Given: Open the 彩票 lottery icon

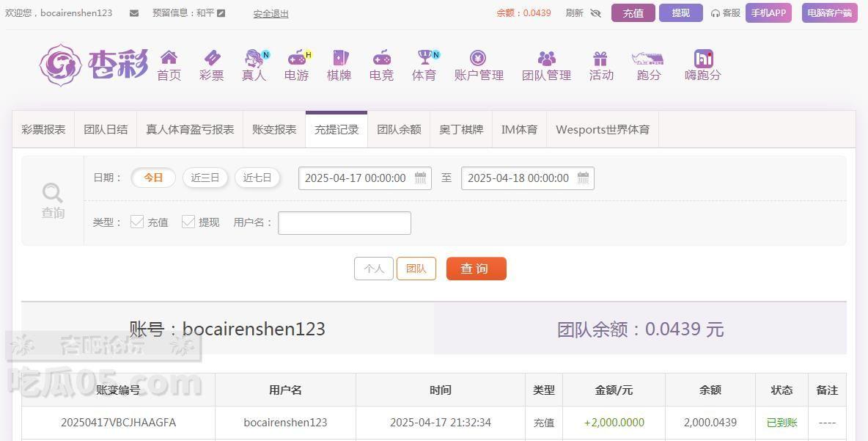Looking at the screenshot, I should click(x=211, y=58).
